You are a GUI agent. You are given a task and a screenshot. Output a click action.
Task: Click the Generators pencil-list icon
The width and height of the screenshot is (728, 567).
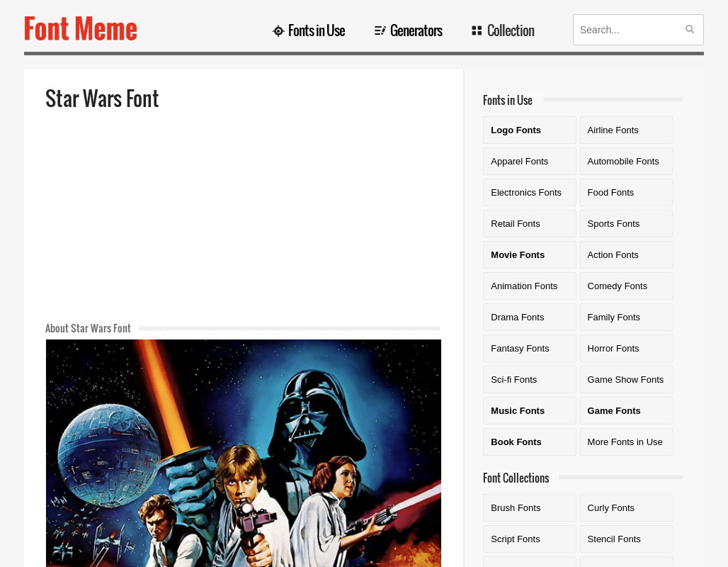coord(380,30)
